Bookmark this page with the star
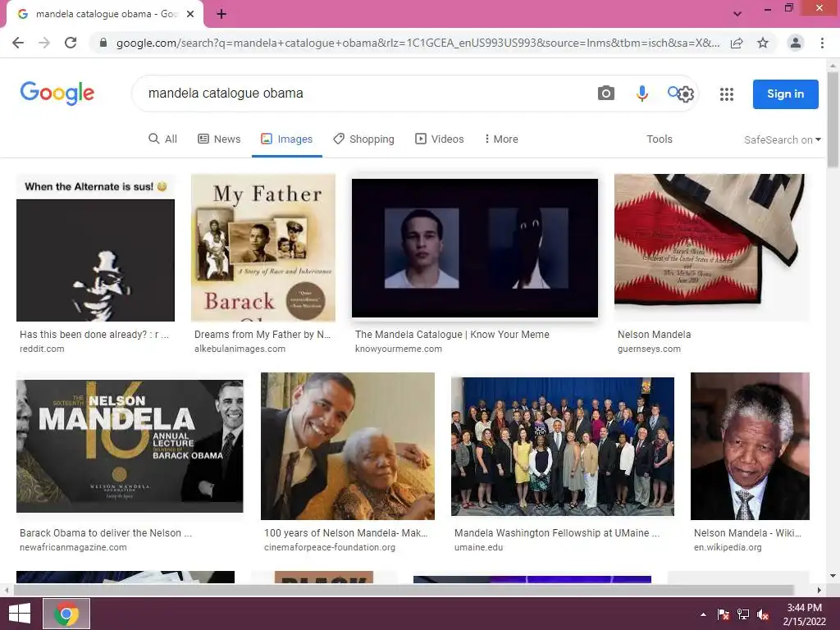The height and width of the screenshot is (630, 840). pyautogui.click(x=763, y=43)
